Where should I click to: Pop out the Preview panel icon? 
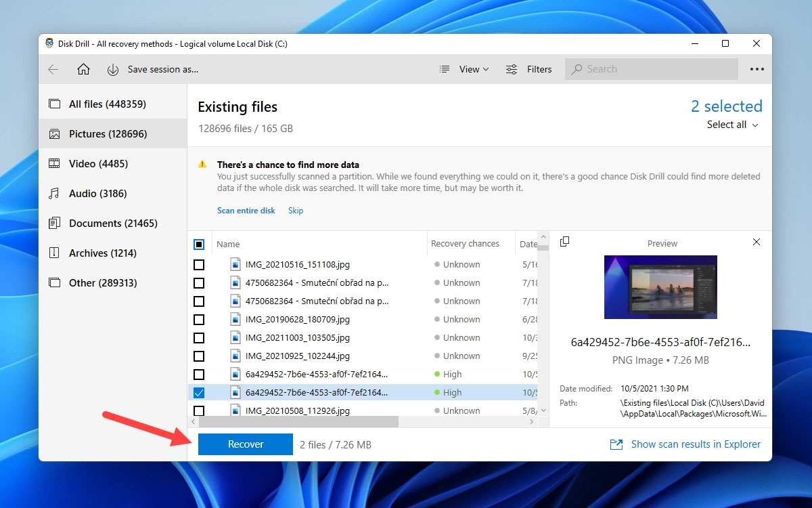click(564, 242)
